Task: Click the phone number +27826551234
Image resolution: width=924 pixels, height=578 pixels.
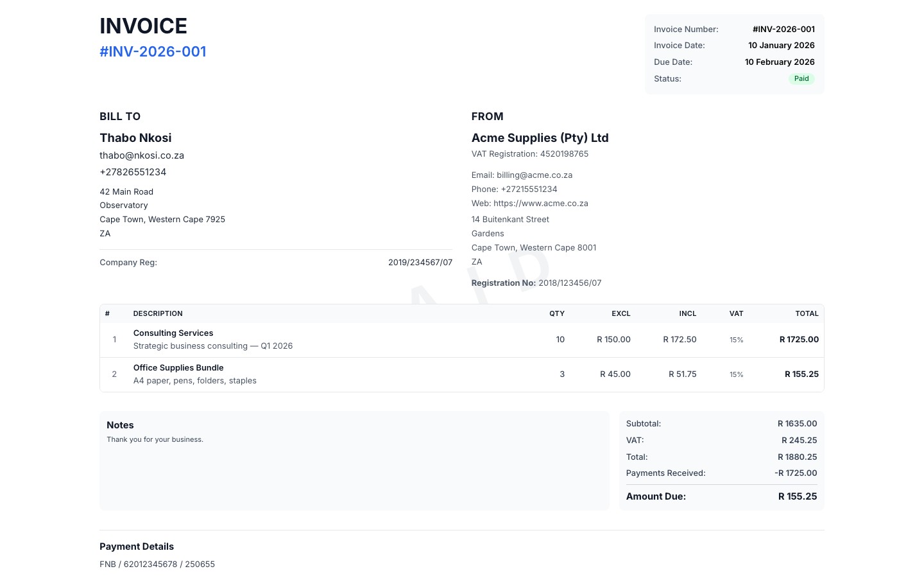Action: pyautogui.click(x=133, y=172)
